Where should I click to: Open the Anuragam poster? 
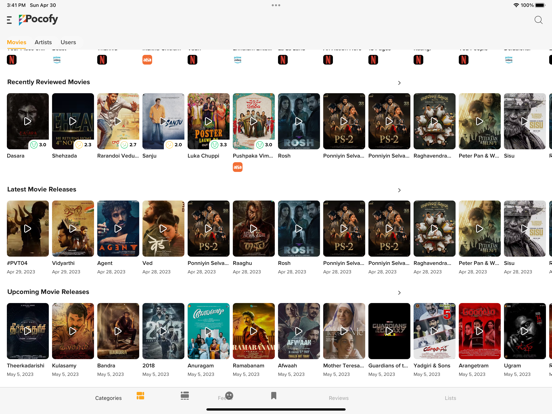pos(208,331)
